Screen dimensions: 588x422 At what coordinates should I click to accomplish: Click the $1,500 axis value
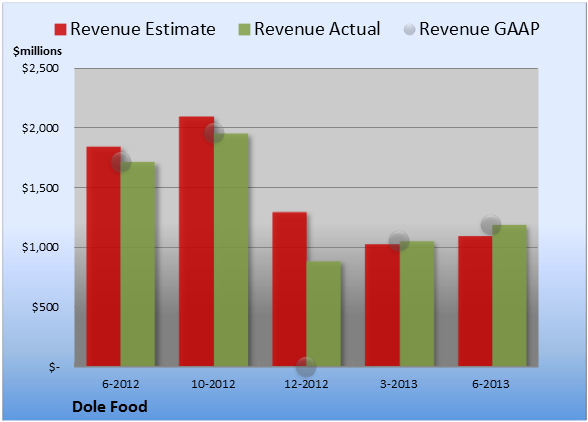coord(40,188)
